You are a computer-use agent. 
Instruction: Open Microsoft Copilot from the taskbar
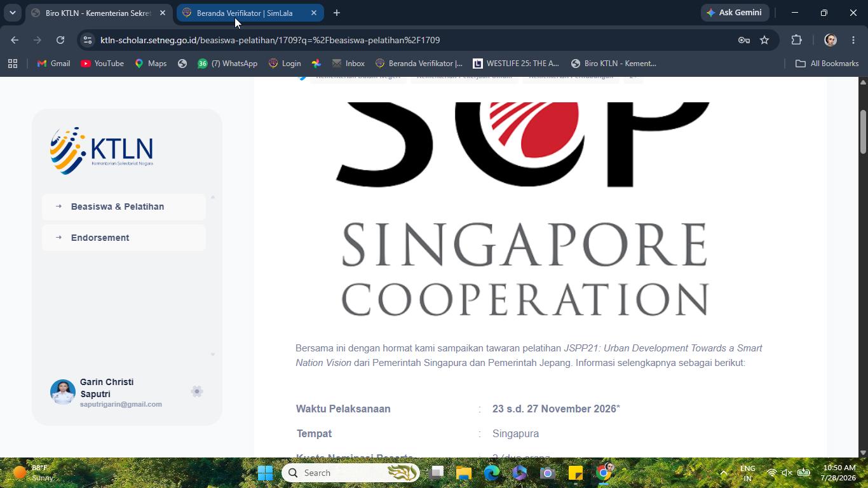(x=520, y=473)
